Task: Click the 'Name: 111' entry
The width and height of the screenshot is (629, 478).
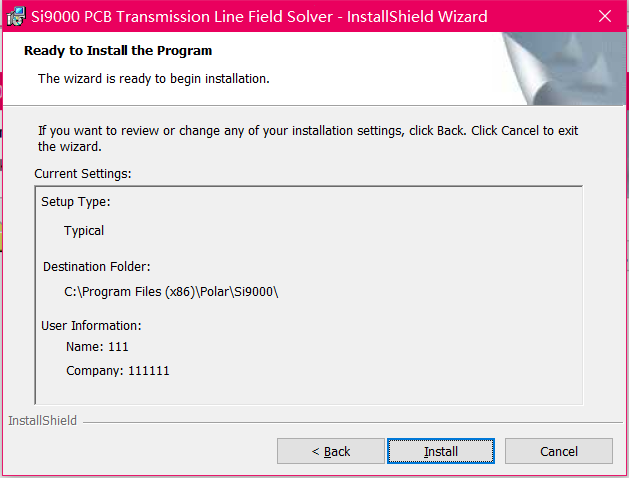Action: (x=97, y=346)
